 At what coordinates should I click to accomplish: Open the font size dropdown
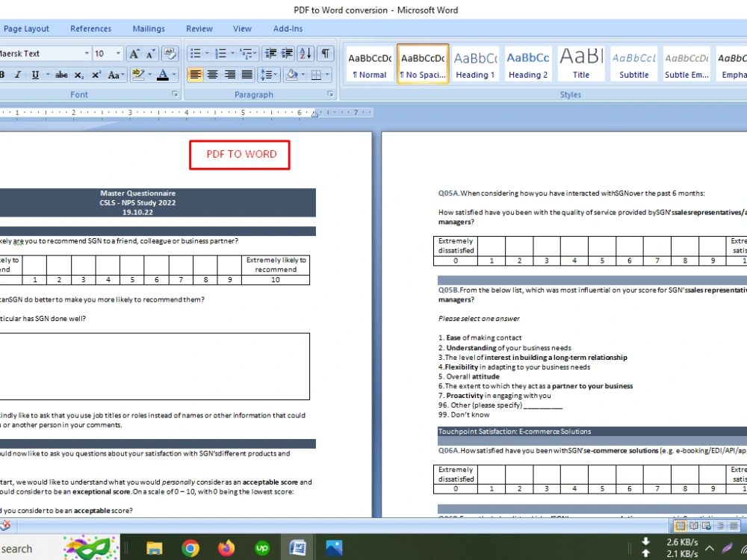[118, 53]
